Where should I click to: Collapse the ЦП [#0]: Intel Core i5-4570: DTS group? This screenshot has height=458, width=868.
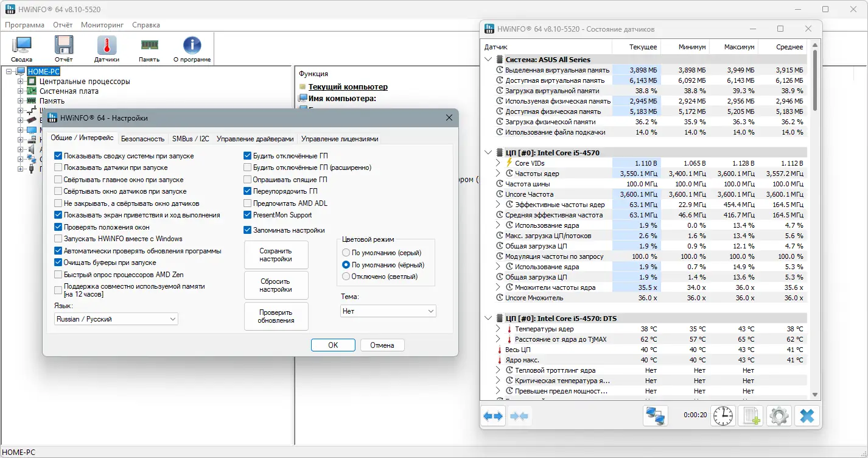(x=488, y=319)
